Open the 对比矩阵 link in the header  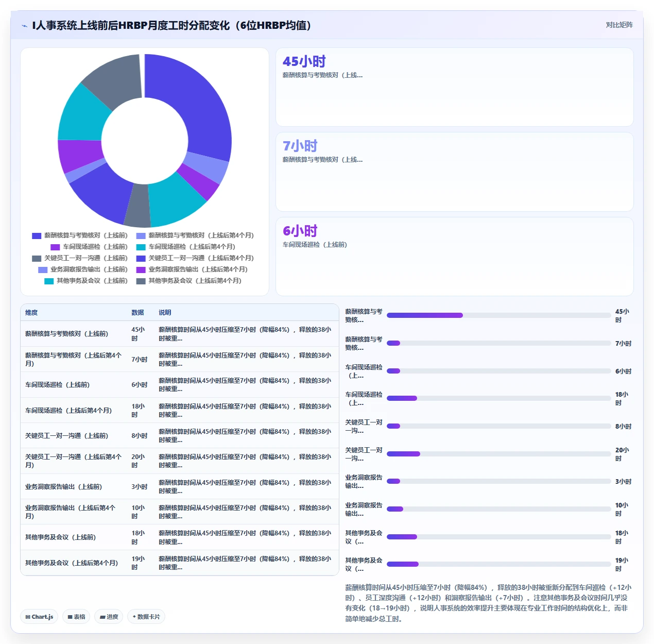(x=619, y=25)
